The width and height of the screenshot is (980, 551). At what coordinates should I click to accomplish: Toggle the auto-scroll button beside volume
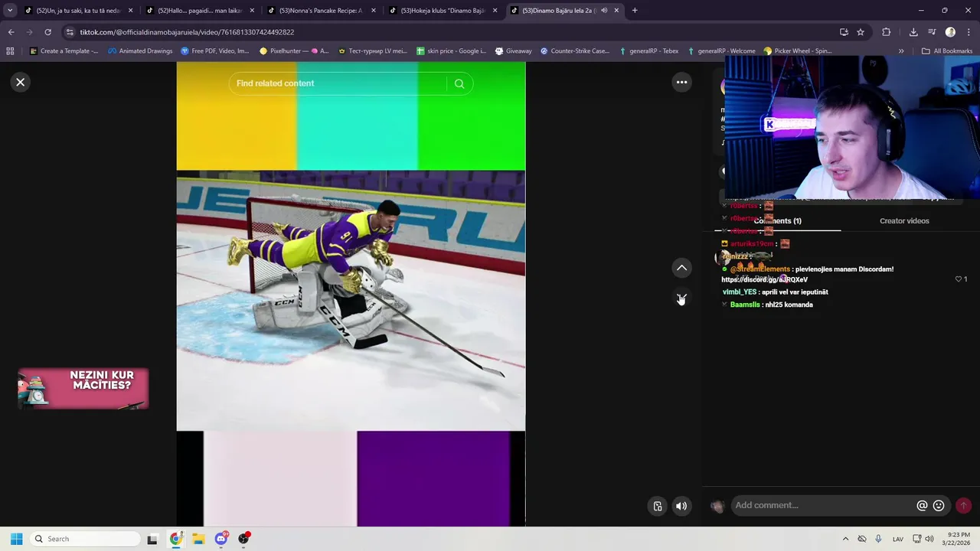pyautogui.click(x=657, y=506)
